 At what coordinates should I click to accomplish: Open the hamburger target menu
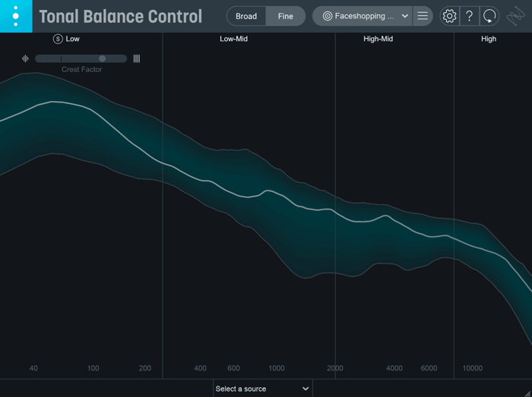(423, 16)
